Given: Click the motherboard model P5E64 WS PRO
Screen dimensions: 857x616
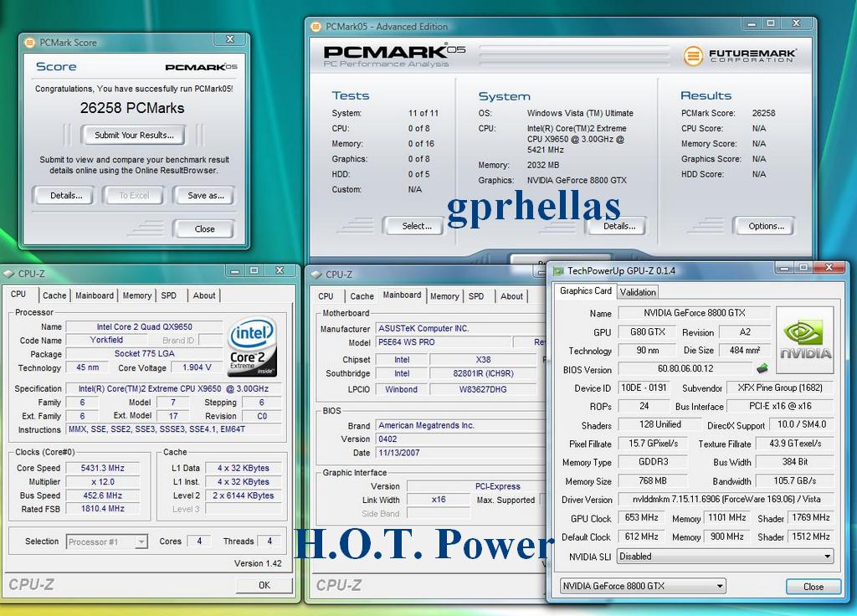Looking at the screenshot, I should tap(444, 342).
